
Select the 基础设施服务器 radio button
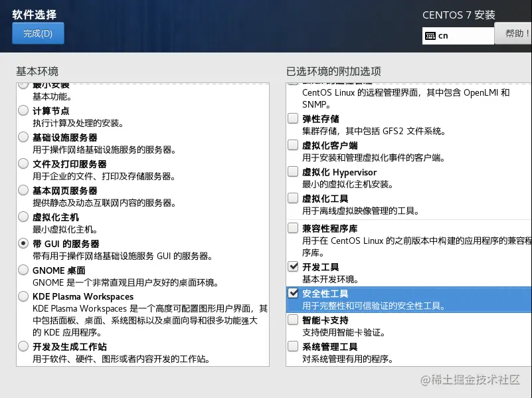tap(23, 137)
